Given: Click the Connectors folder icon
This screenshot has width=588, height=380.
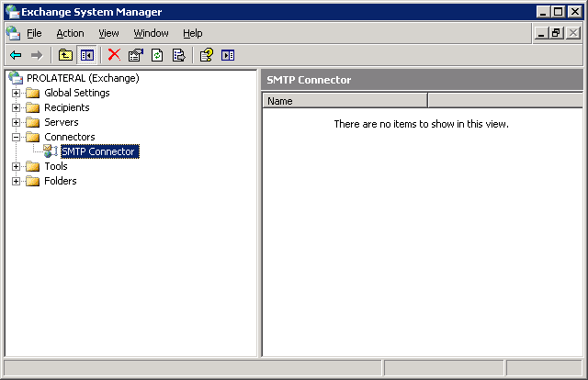Looking at the screenshot, I should point(33,137).
